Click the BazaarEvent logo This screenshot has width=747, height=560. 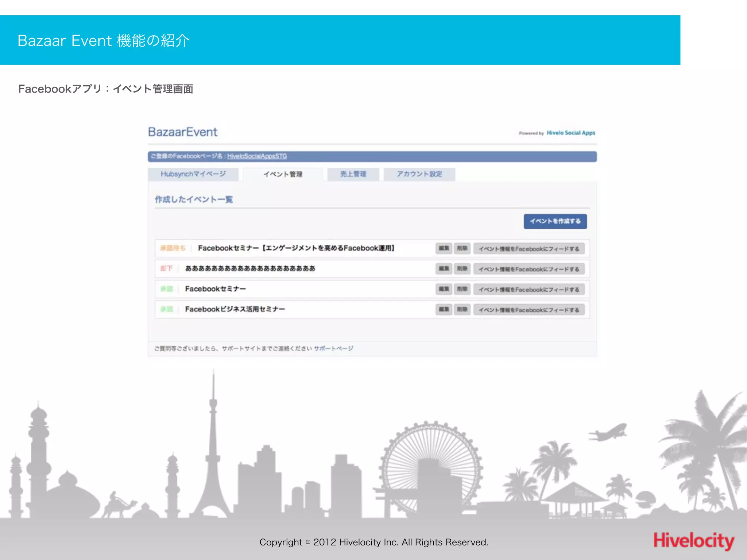182,132
